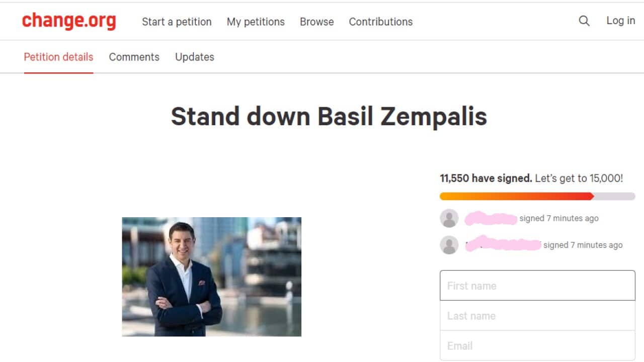Open the Contributions page
Screen dimensions: 644x362
click(380, 22)
